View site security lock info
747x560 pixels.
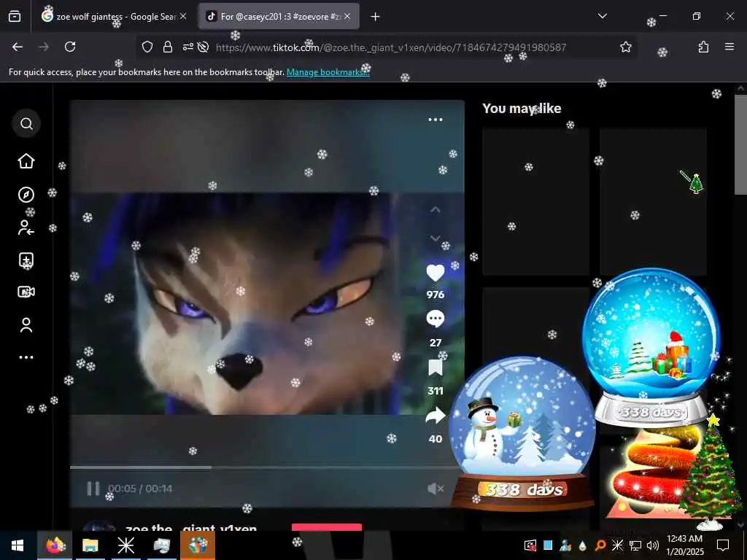[x=167, y=47]
